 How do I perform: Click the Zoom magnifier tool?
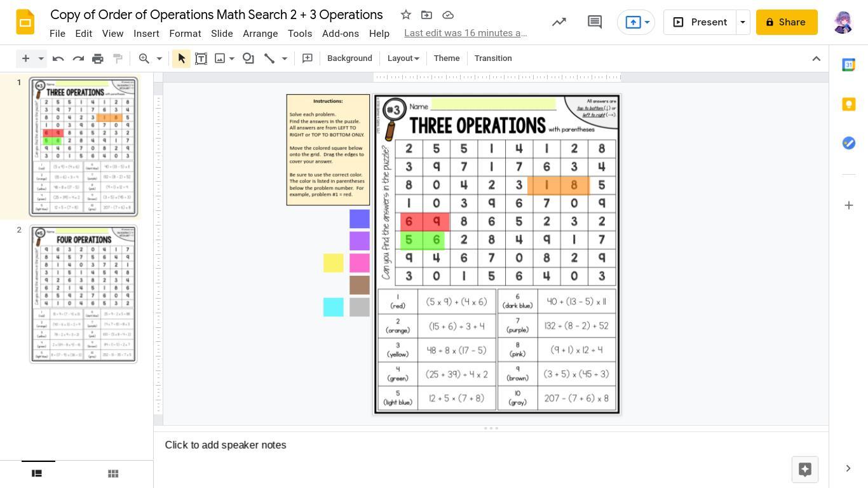(x=144, y=58)
